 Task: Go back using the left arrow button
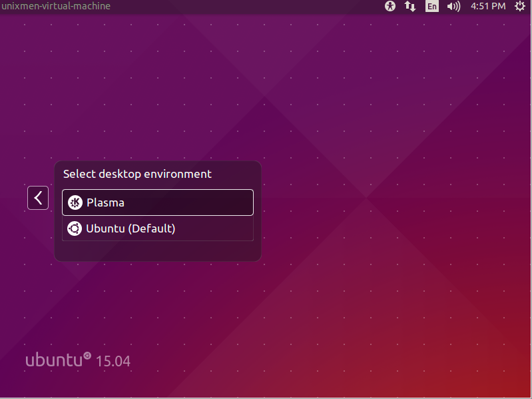point(38,198)
